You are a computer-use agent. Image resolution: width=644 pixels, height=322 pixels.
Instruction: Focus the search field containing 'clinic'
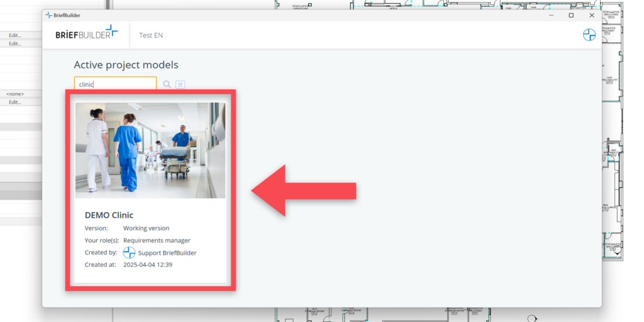pos(115,84)
